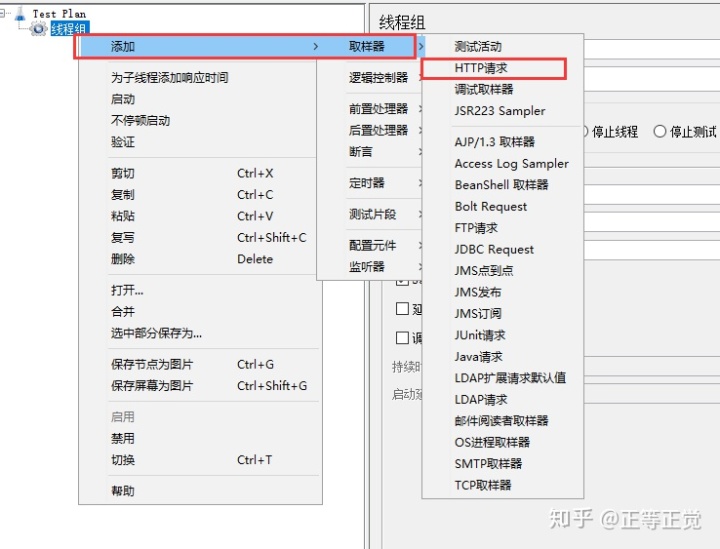Open the 断言 submenu

point(370,151)
